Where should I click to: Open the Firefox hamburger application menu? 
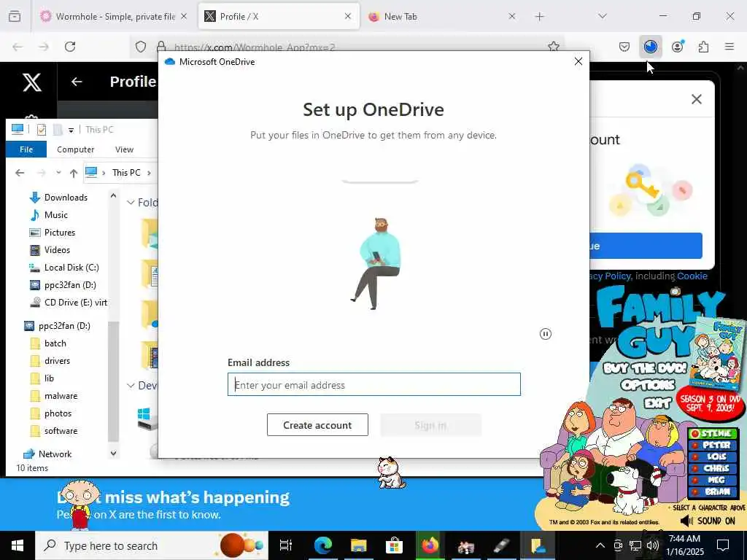pyautogui.click(x=729, y=47)
